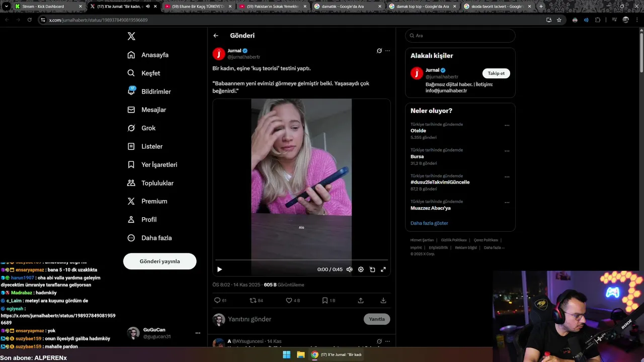The height and width of the screenshot is (362, 644).
Task: Click the Chrome taskbar item
Action: point(337,354)
